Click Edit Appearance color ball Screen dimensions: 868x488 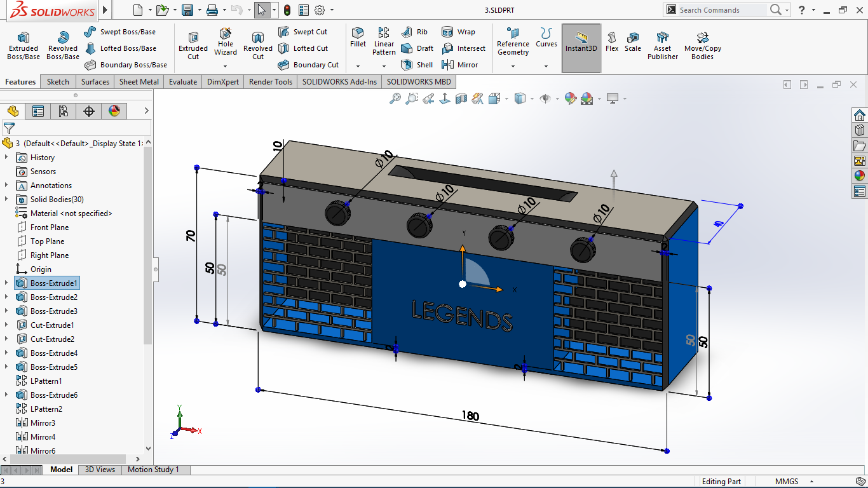tap(571, 98)
